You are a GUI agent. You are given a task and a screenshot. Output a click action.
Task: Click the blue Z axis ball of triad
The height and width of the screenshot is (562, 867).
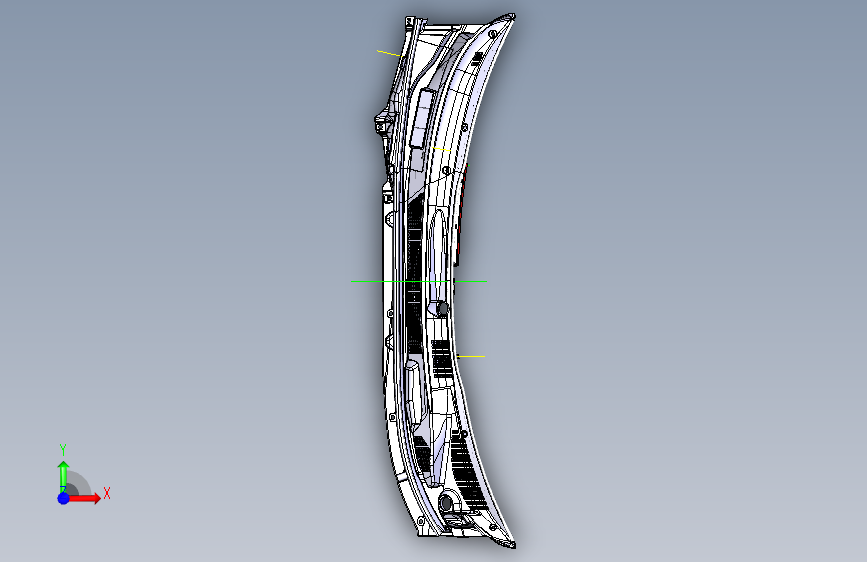point(64,498)
